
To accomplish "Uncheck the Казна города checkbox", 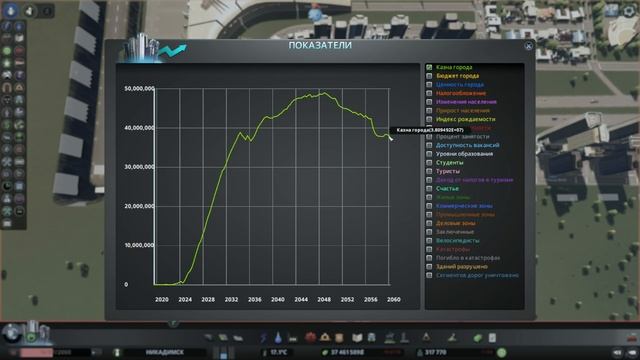I will coord(429,67).
